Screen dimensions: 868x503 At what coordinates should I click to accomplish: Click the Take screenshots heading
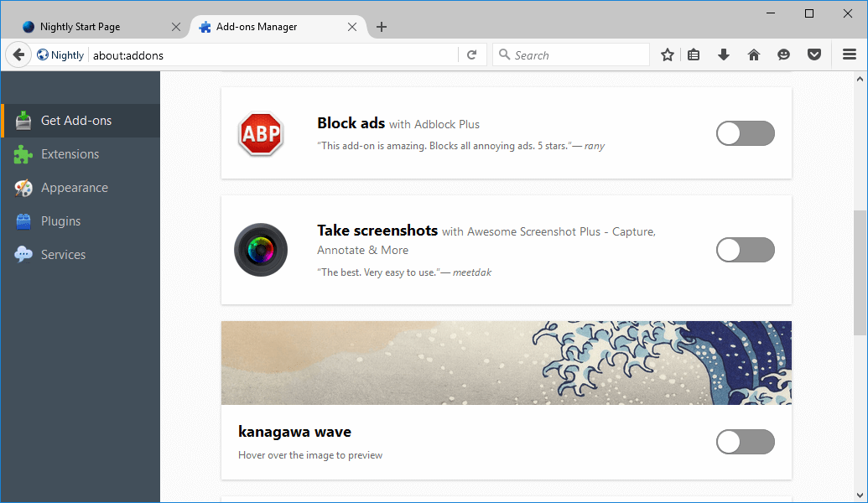tap(377, 231)
